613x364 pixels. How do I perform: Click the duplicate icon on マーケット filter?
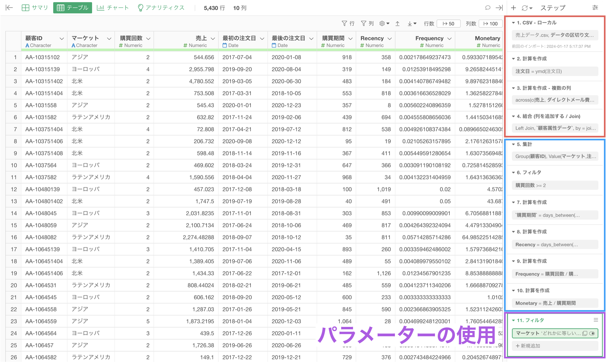(584, 333)
